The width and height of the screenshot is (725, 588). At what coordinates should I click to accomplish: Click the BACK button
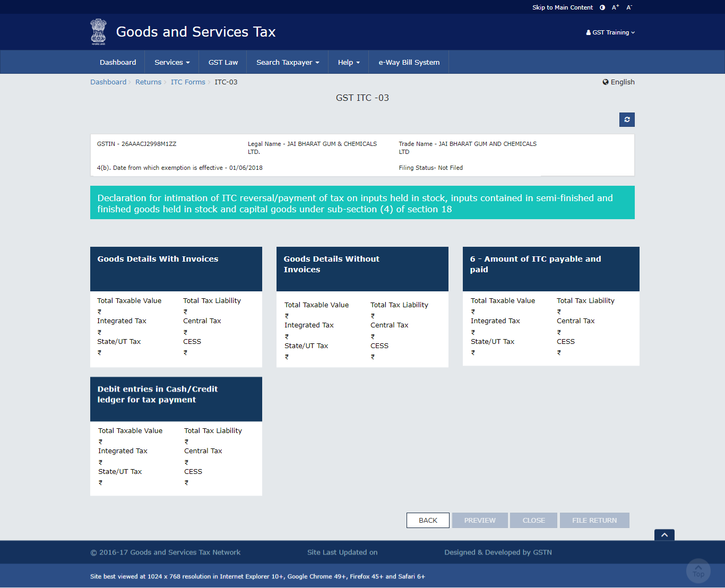(x=428, y=520)
